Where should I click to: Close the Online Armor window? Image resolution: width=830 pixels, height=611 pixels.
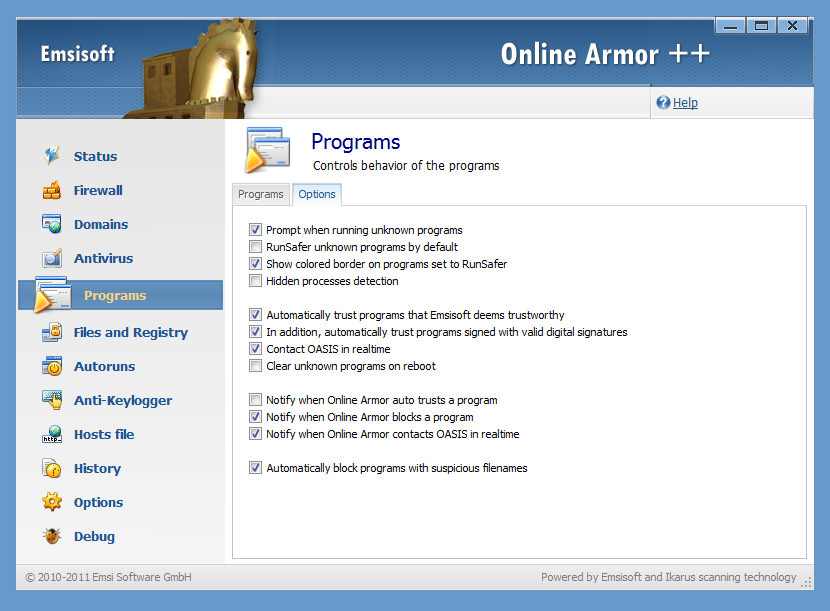point(792,25)
